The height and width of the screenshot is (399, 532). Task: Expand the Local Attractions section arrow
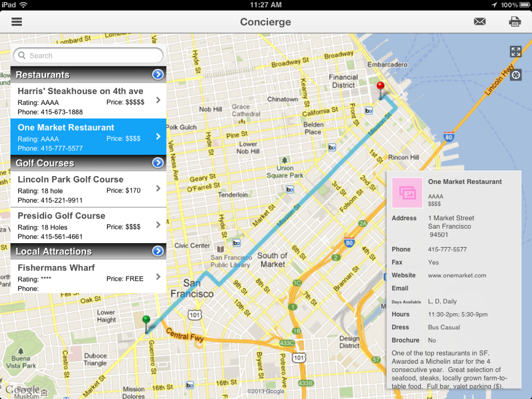coord(158,251)
